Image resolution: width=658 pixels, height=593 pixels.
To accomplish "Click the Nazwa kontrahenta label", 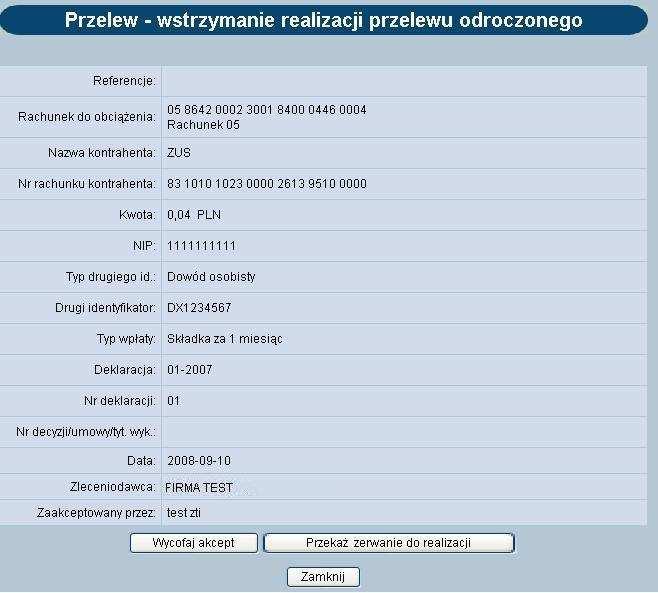I will tap(102, 153).
